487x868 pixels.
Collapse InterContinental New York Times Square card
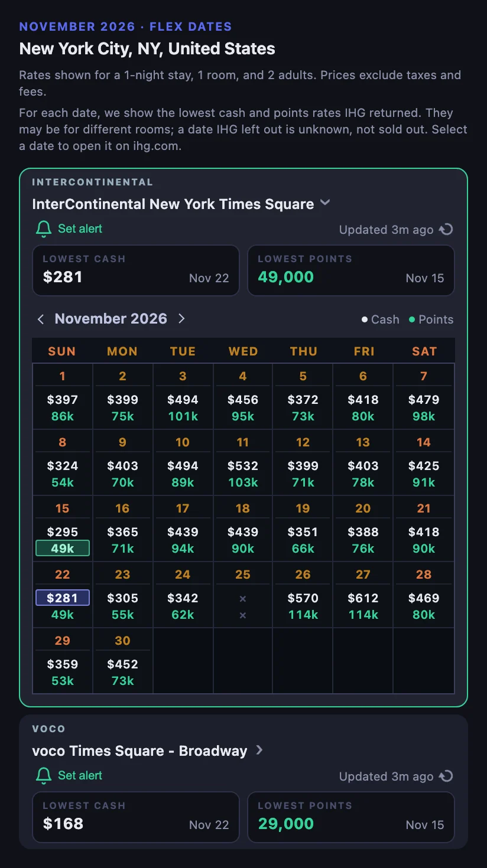(324, 203)
